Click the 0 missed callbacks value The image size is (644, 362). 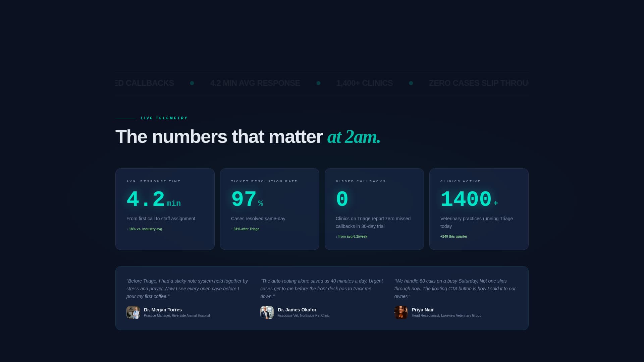(342, 199)
